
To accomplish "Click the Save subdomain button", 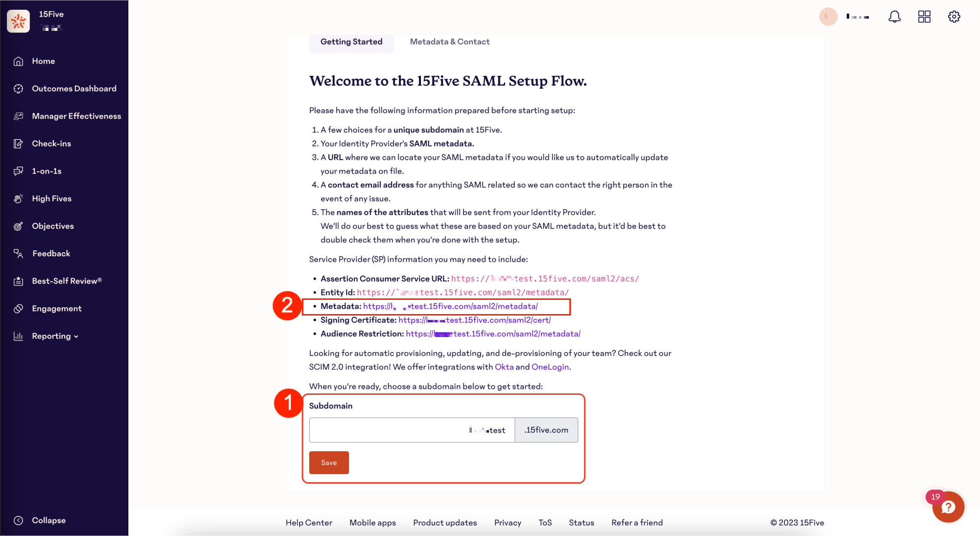I will tap(329, 462).
